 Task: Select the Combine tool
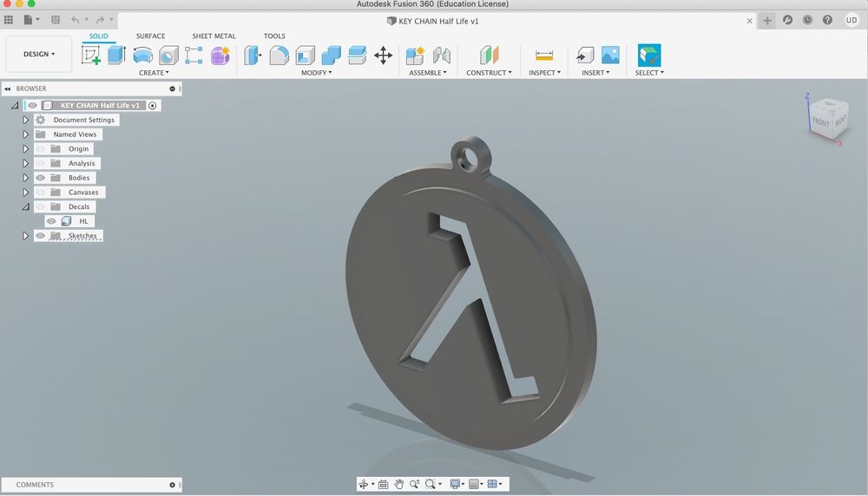point(331,55)
